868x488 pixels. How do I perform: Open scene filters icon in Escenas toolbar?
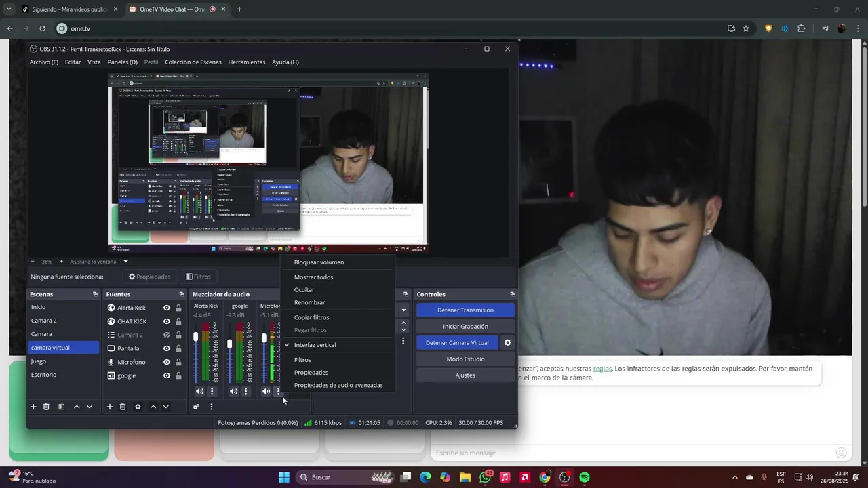(x=61, y=407)
